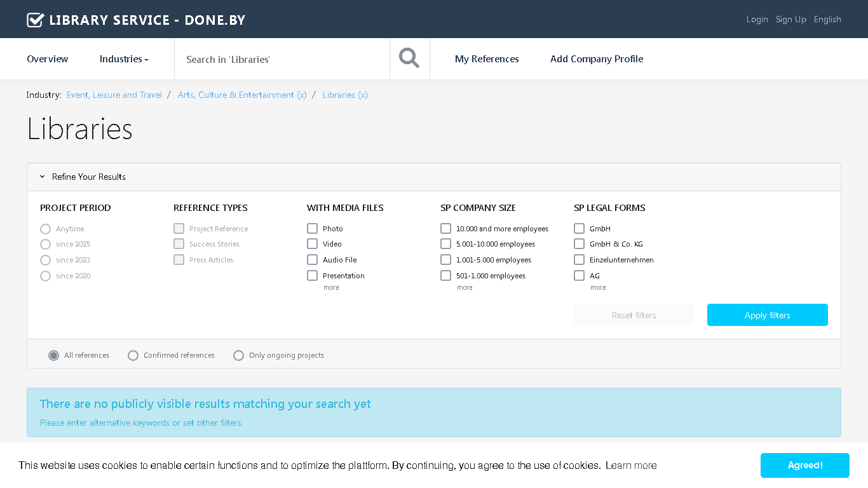Show more SP Company Size options
868x488 pixels.
(x=465, y=288)
